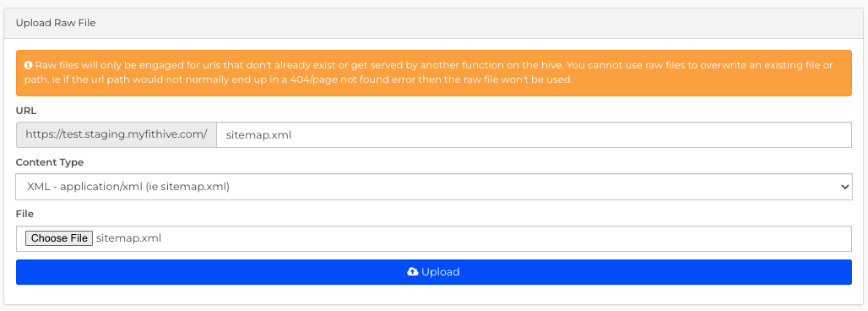Click the info icon in orange alert
This screenshot has width=868, height=311.
pos(28,65)
